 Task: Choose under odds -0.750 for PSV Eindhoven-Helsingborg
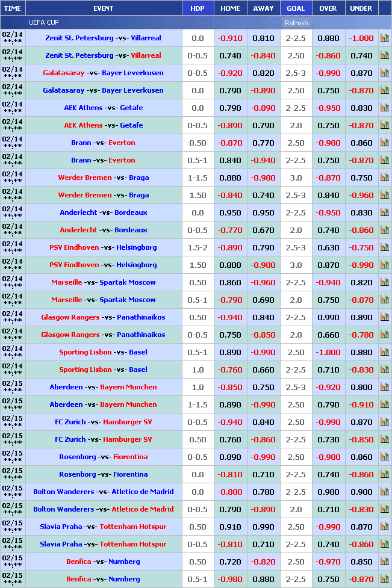pos(361,247)
